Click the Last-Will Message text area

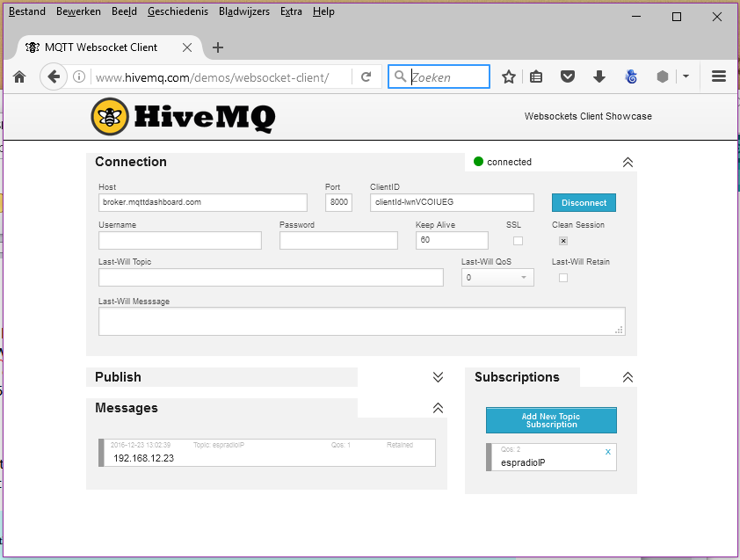pos(362,322)
